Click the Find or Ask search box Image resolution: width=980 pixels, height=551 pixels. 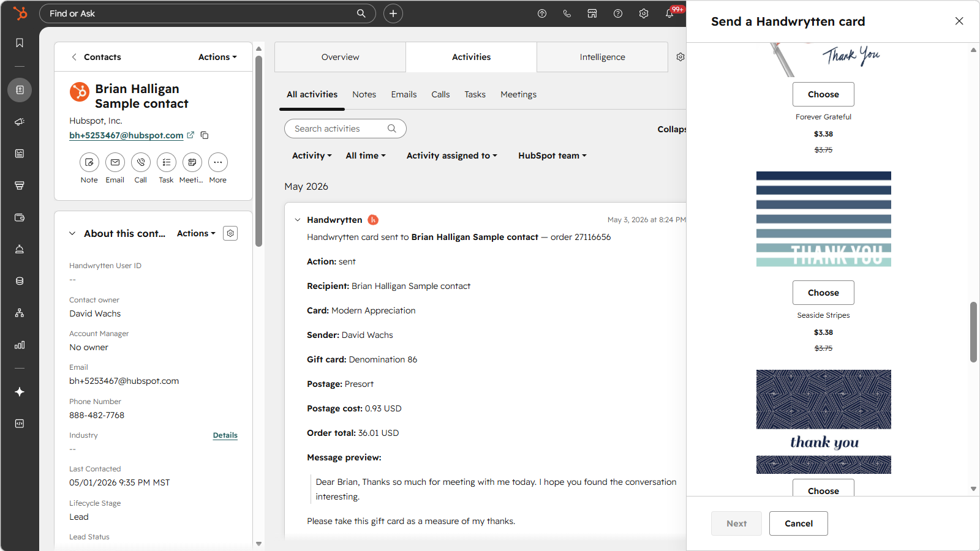(208, 13)
